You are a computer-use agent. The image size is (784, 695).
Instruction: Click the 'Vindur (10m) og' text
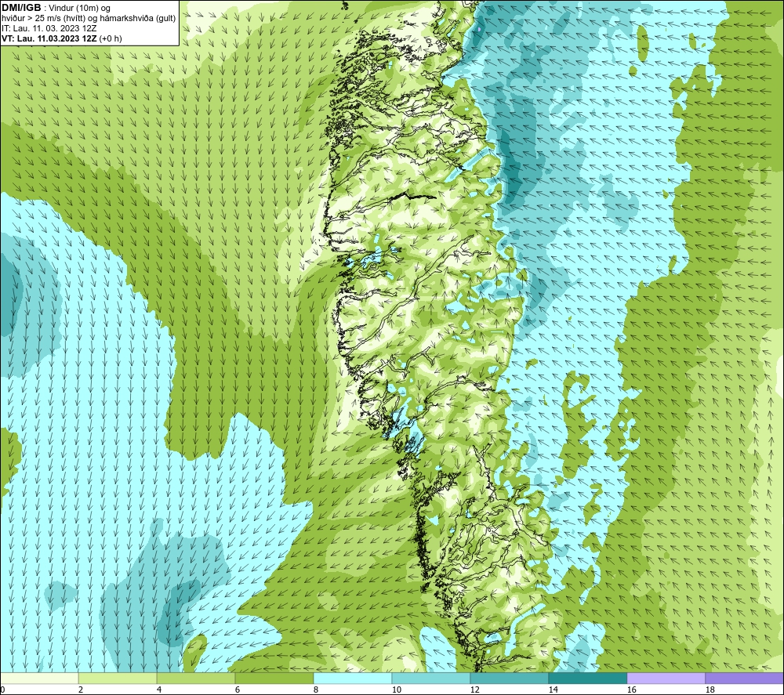pyautogui.click(x=80, y=9)
